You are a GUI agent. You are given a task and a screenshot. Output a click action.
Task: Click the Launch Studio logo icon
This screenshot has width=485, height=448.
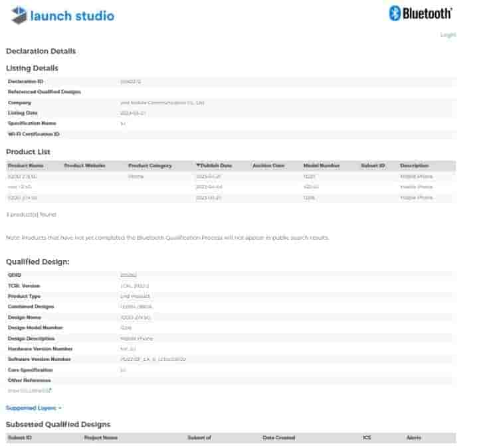[19, 16]
